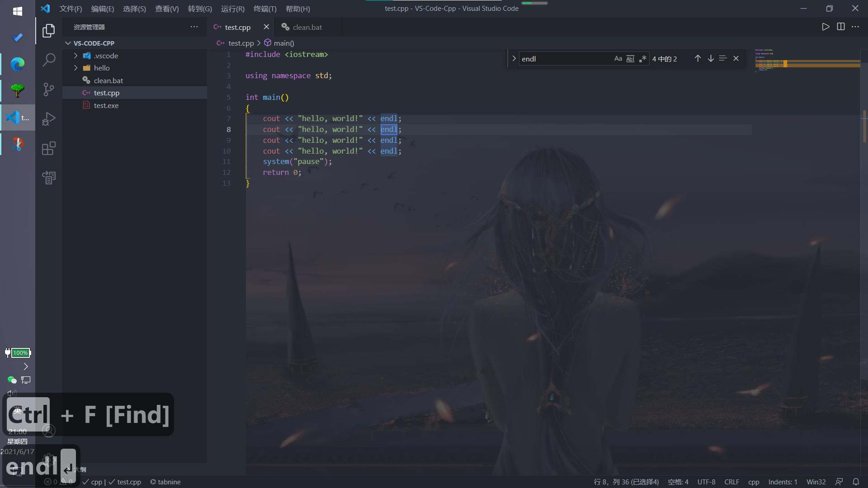Open the 帮助(H) menu
868x488 pixels.
(x=298, y=9)
